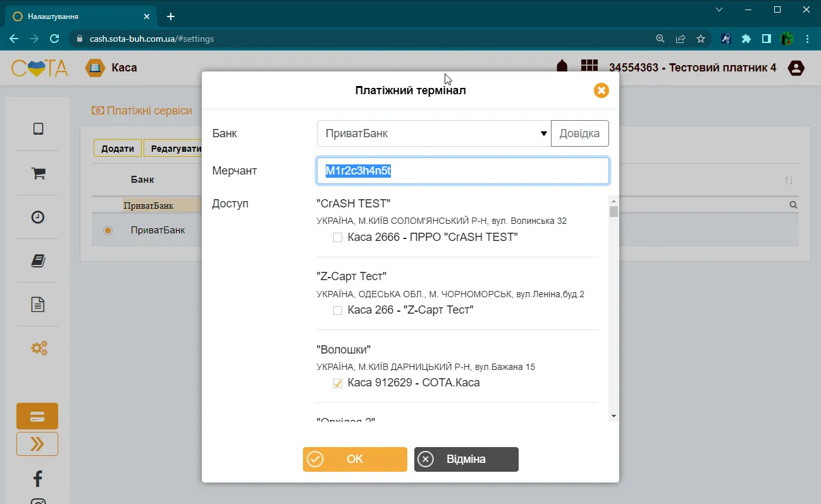The width and height of the screenshot is (821, 504).
Task: Open the settings gears sidebar icon
Action: tap(39, 348)
